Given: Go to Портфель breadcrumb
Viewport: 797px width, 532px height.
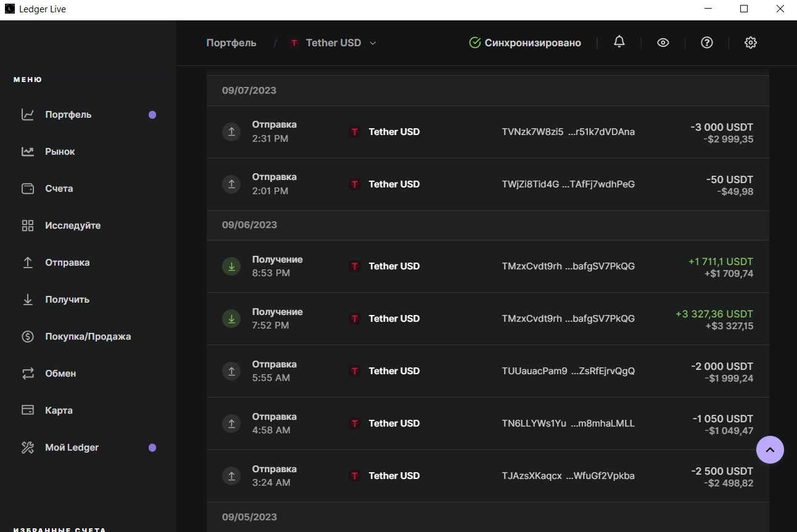Looking at the screenshot, I should [x=231, y=43].
